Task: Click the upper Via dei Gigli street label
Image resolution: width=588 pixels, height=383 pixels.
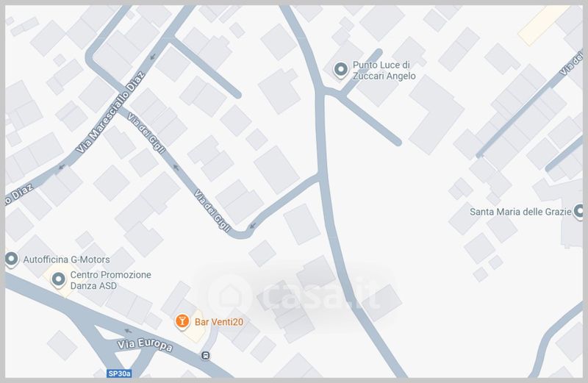Action: (146, 133)
